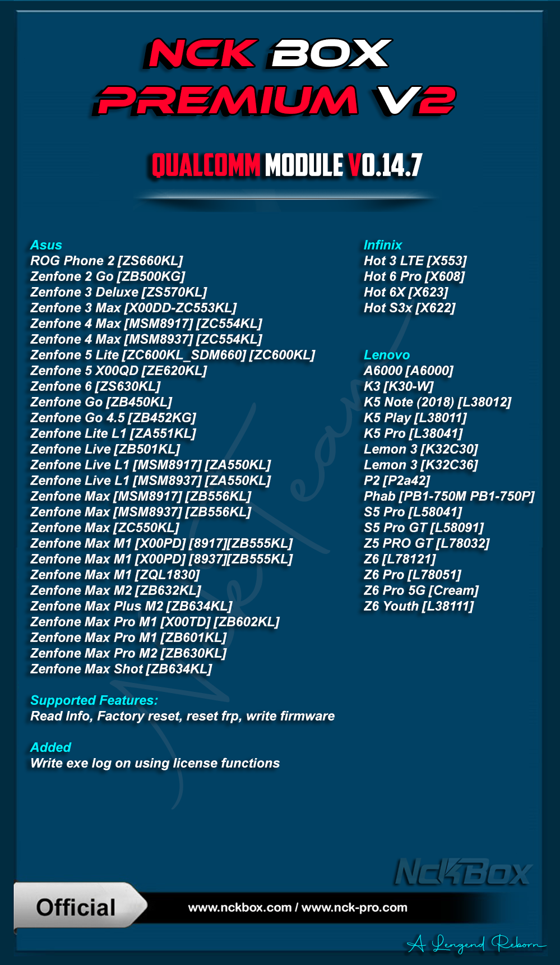
Task: Click Zenfone 4 Max [MSM8917] [ZC554KL] entry
Action: tap(146, 324)
